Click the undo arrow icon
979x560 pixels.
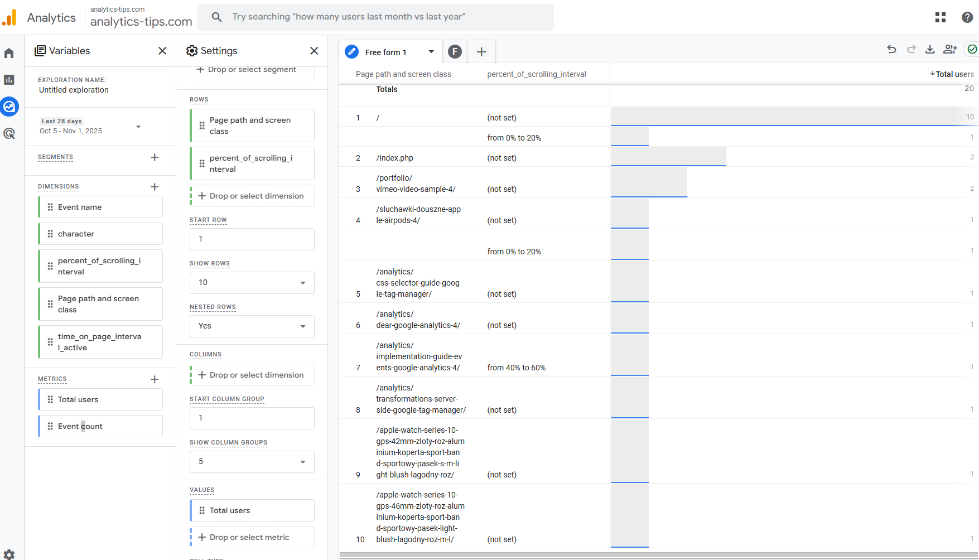(x=891, y=50)
